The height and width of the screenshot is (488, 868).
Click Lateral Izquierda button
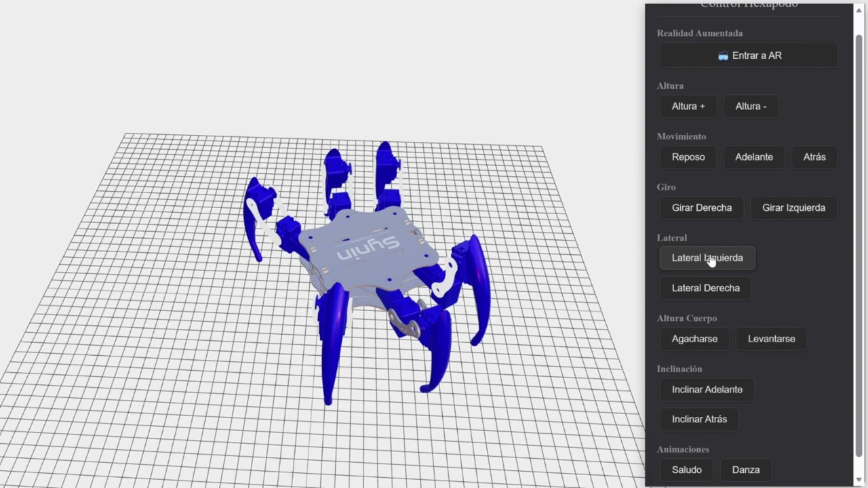pyautogui.click(x=707, y=258)
